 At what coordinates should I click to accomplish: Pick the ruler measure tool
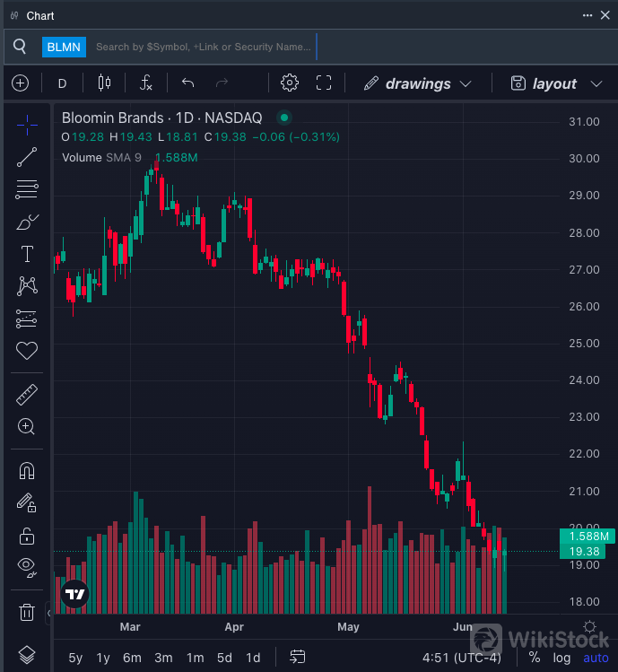[27, 395]
